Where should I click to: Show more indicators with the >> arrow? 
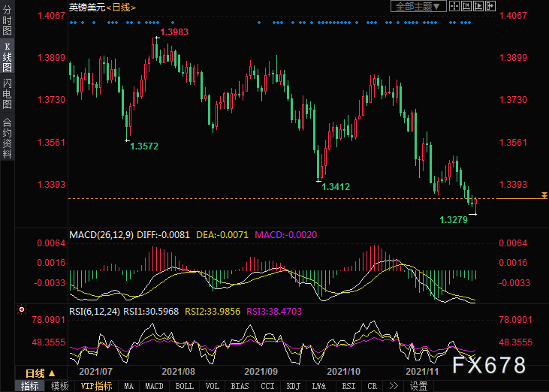[x=394, y=386]
